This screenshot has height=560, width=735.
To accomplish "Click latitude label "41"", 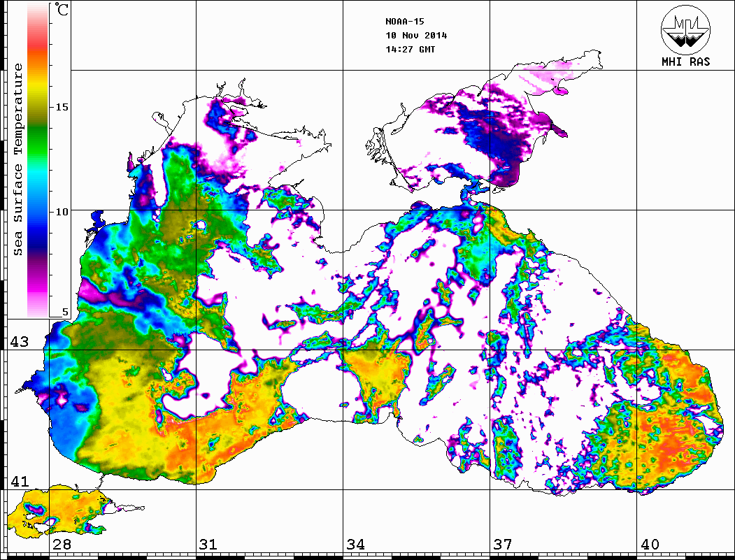I will pos(19,481).
